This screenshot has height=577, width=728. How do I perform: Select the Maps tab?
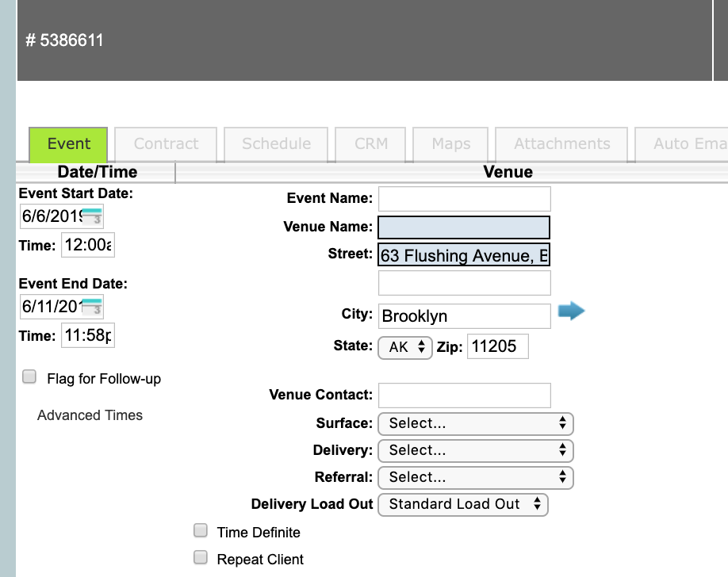coord(450,144)
